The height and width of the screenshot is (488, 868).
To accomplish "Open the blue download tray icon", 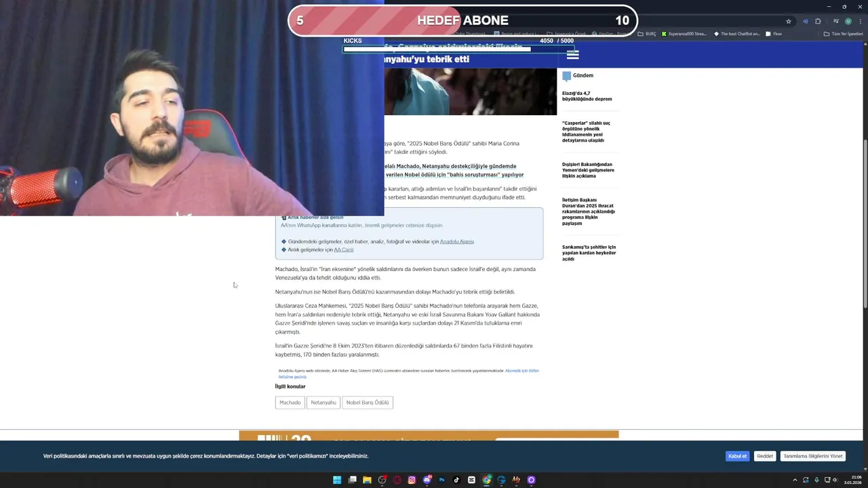I will [x=816, y=480].
